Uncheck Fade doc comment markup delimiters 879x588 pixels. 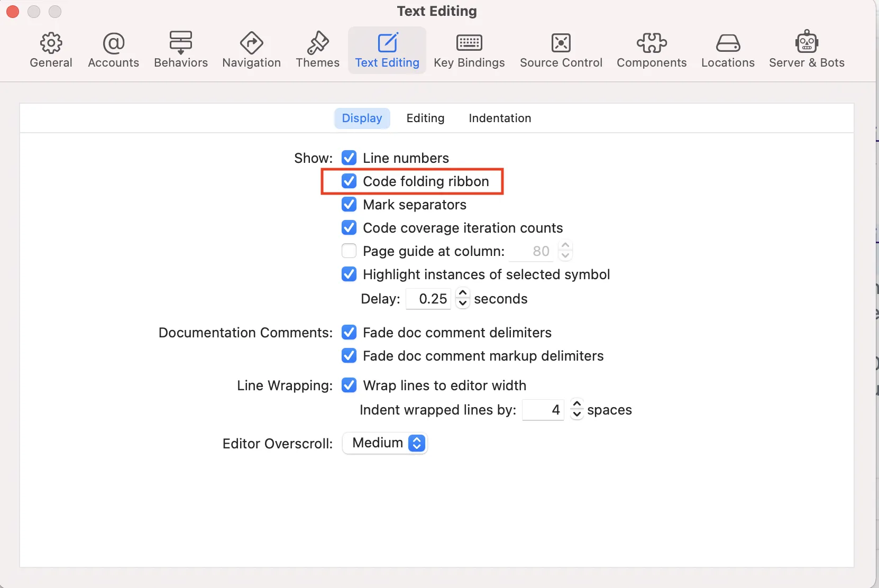coord(349,355)
